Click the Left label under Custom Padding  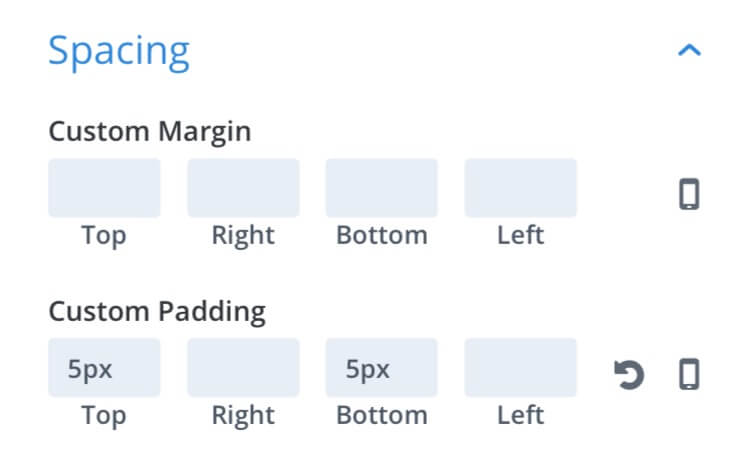521,415
